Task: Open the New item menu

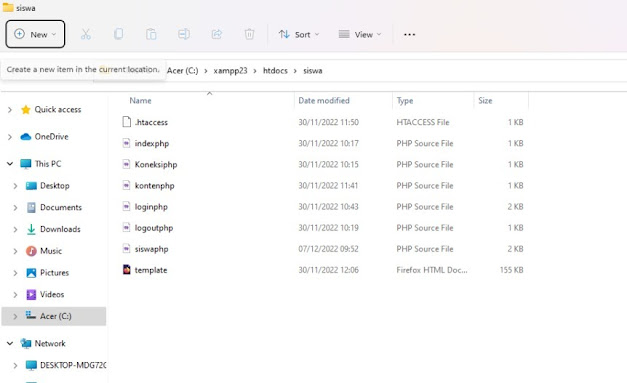Action: click(35, 34)
